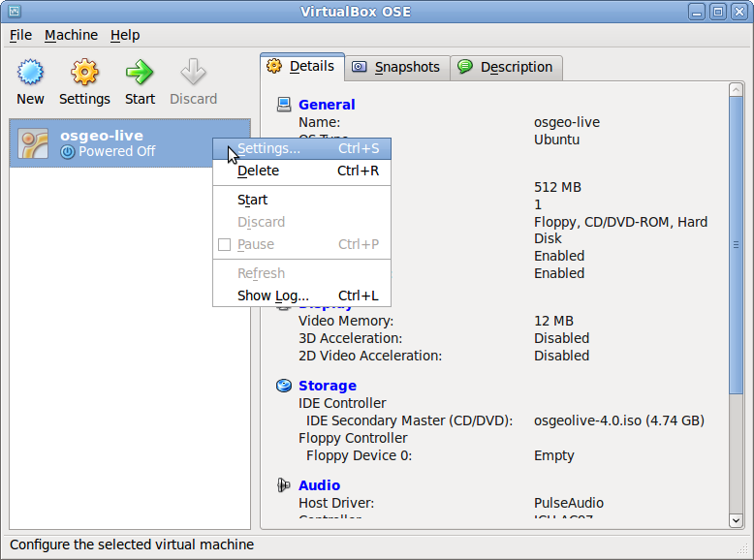Click the osgeo-live VM thumbnail icon
The height and width of the screenshot is (560, 754).
point(33,143)
